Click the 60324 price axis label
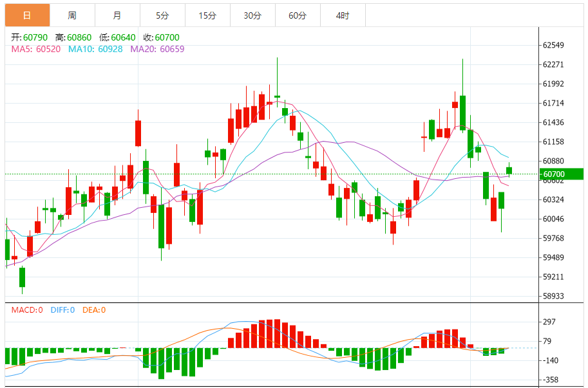The height and width of the screenshot is (388, 588). coord(553,199)
